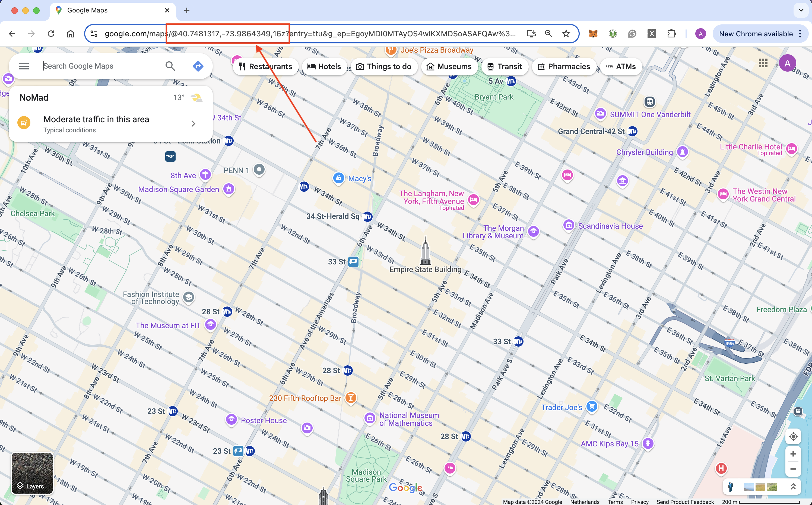Select the Chrysler Building pin
Image resolution: width=812 pixels, height=505 pixels.
click(x=683, y=152)
